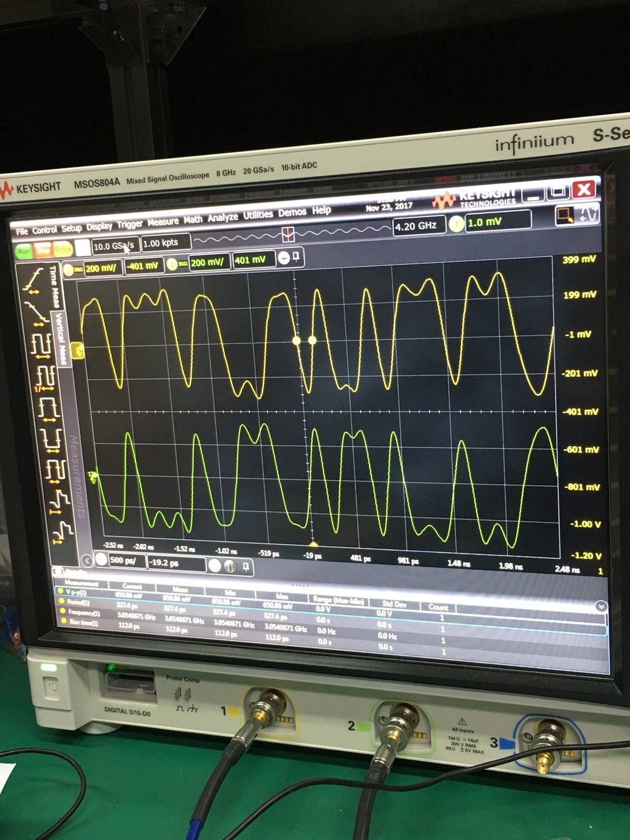Open the Utilities menu
This screenshot has width=630, height=840.
pyautogui.click(x=258, y=215)
